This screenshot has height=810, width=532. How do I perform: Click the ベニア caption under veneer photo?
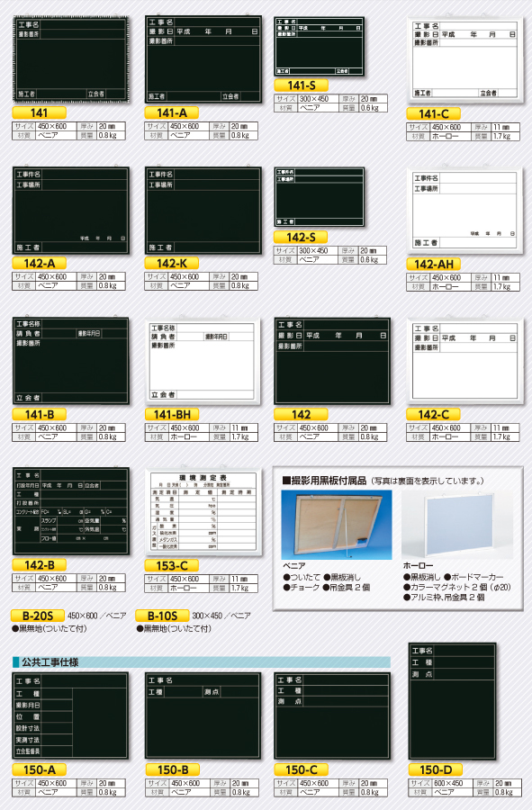point(294,566)
